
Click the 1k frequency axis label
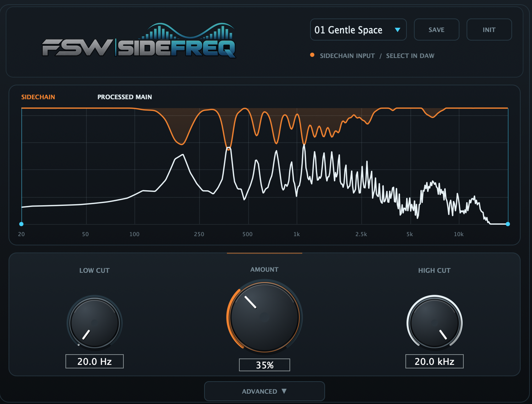pos(297,234)
